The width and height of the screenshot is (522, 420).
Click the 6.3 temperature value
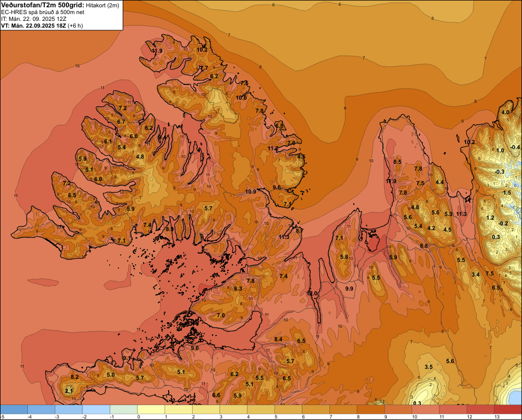[238, 289]
